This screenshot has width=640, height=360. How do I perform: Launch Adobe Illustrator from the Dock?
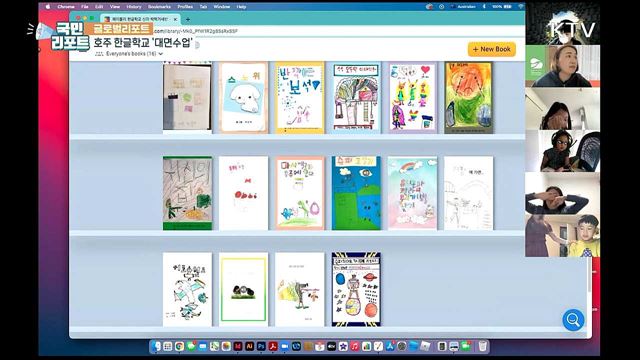[x=249, y=347]
